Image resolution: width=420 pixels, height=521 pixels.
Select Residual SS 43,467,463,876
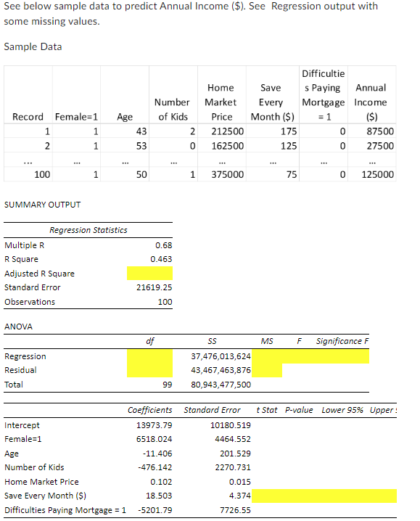pos(221,370)
